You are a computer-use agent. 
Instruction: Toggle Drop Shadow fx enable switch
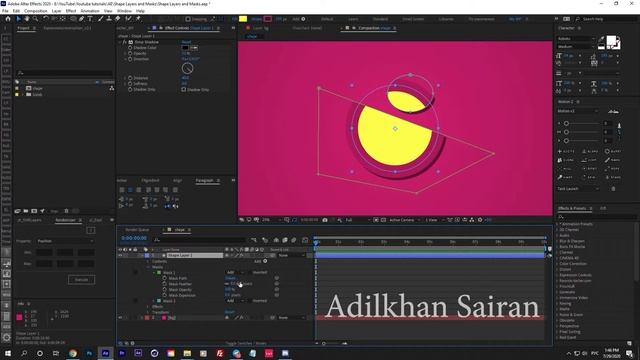click(x=125, y=42)
